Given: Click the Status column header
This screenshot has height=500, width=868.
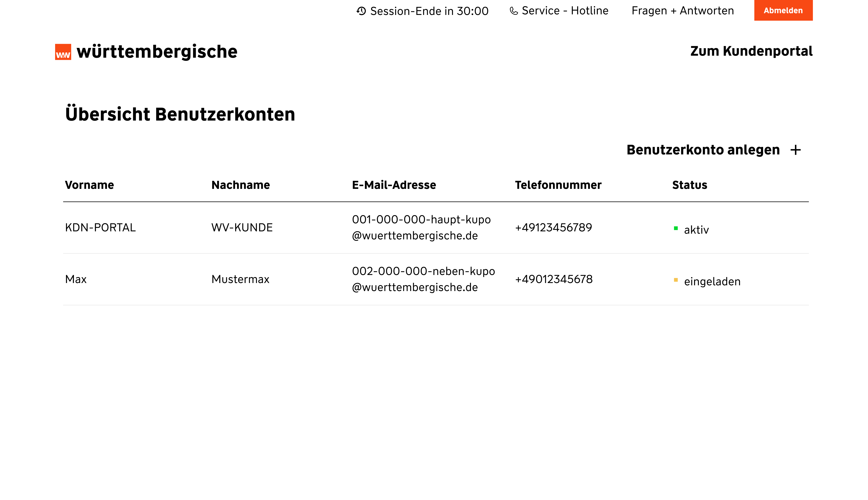Looking at the screenshot, I should [x=689, y=185].
